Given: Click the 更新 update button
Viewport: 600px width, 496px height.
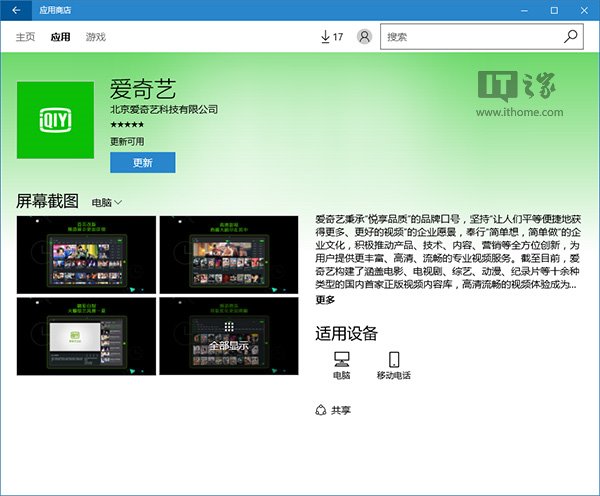Looking at the screenshot, I should click(143, 163).
